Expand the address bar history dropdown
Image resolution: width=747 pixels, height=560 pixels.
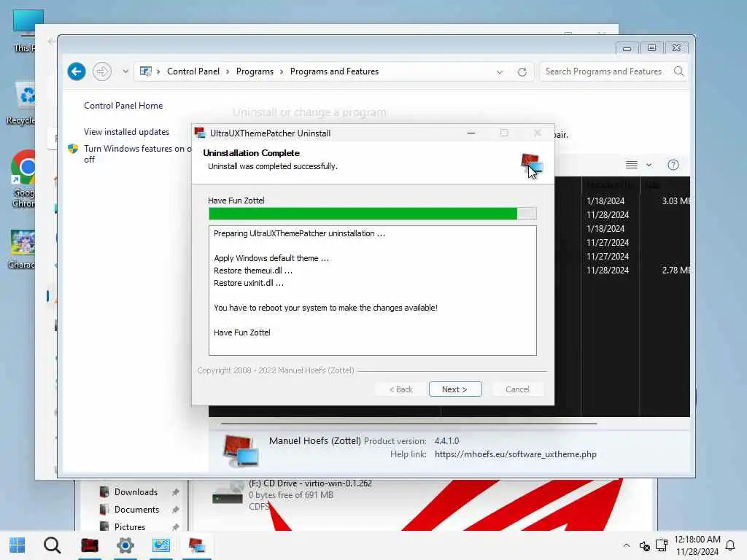point(499,72)
